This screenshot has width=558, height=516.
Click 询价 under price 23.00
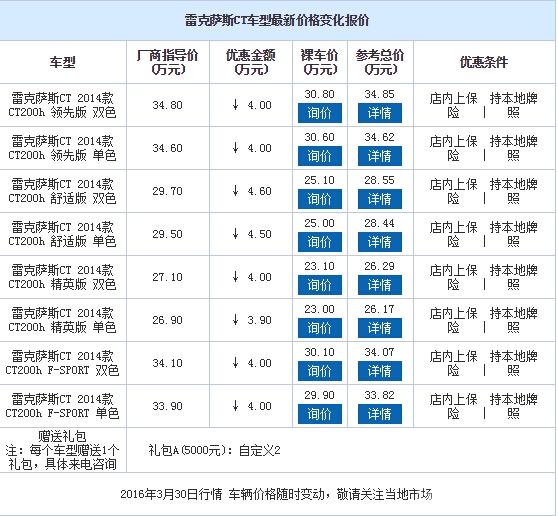tap(320, 328)
